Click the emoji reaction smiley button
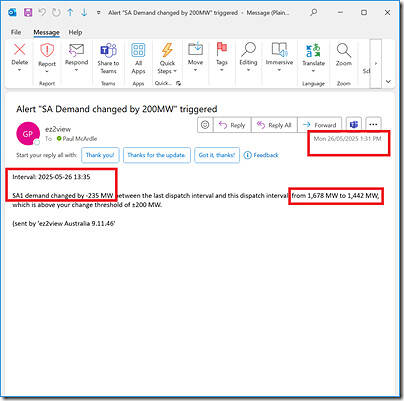 pyautogui.click(x=205, y=125)
